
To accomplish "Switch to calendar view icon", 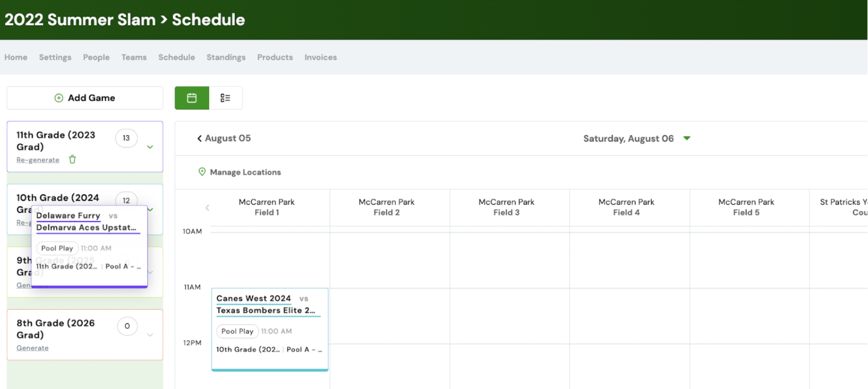I will (192, 98).
